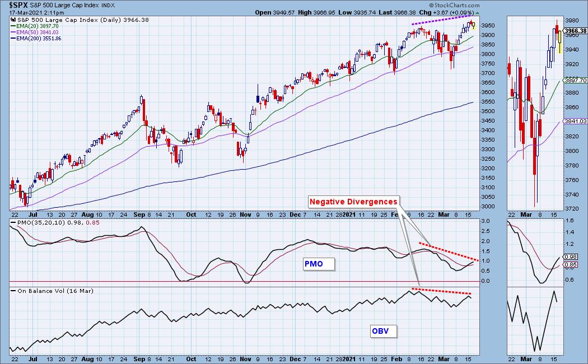This screenshot has height=364, width=588.
Task: Click the 3841.03 EMA tag in the zoom panel
Action: pos(575,121)
